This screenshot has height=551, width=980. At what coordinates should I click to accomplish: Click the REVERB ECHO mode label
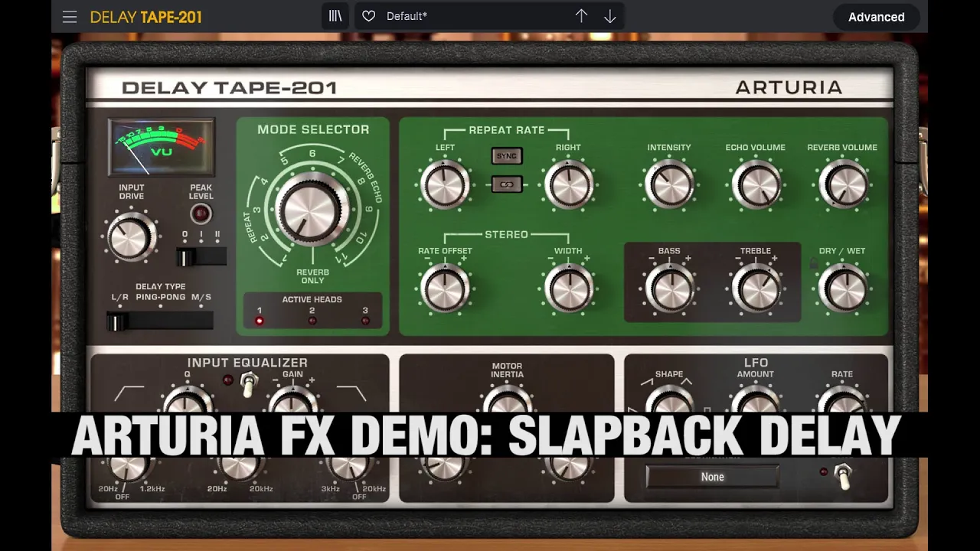click(365, 178)
